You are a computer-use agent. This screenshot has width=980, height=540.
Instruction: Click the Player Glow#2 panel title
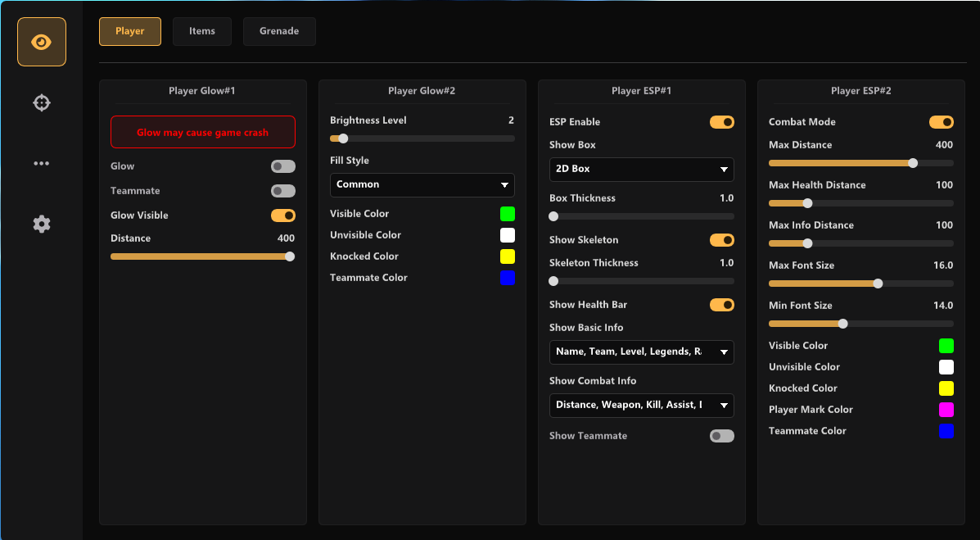pyautogui.click(x=422, y=91)
